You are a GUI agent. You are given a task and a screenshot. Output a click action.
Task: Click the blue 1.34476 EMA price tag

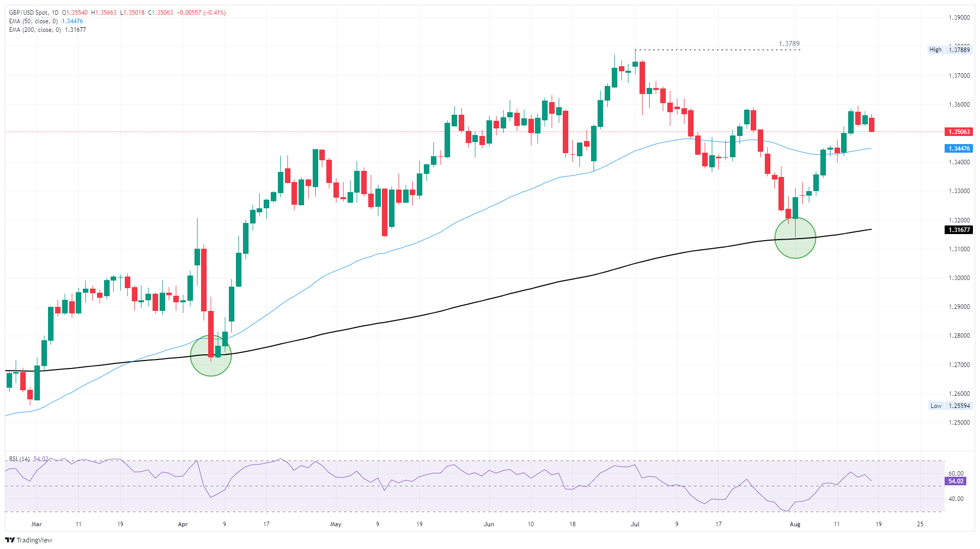(x=958, y=149)
